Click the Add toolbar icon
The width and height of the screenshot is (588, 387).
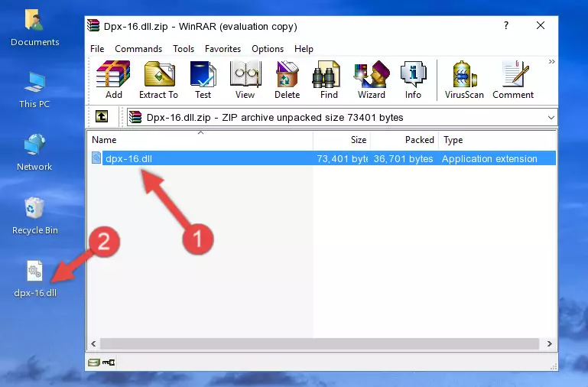(113, 80)
